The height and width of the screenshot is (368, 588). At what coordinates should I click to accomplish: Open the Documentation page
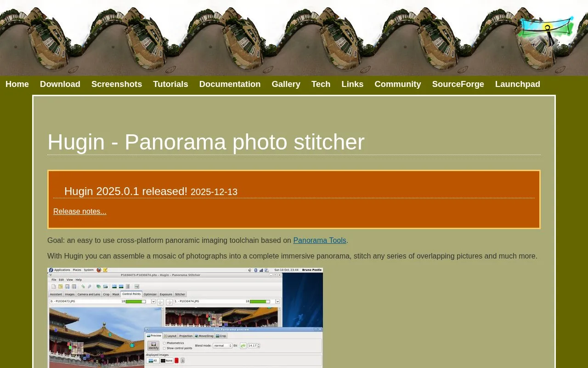coord(230,84)
